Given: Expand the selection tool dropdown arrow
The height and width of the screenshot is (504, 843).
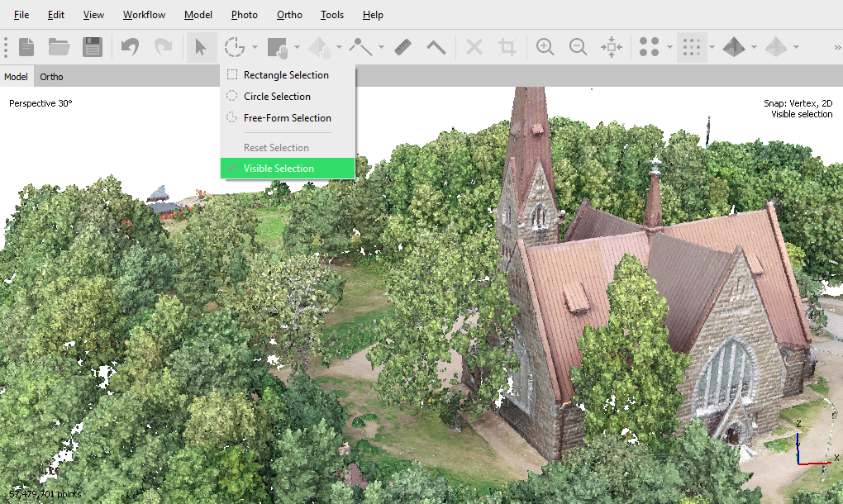Looking at the screenshot, I should click(255, 47).
